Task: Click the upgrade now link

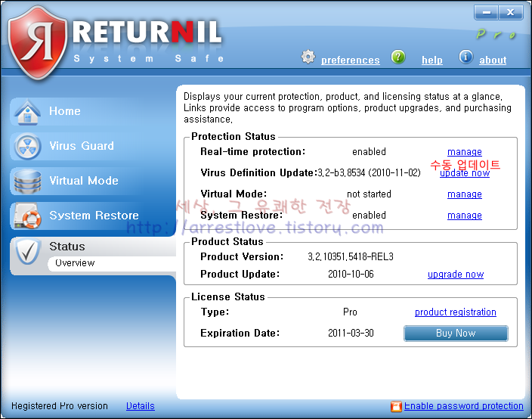Action: [456, 274]
